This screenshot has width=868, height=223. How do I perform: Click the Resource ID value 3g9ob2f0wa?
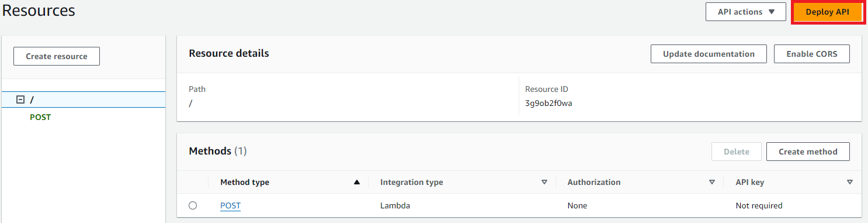(x=548, y=104)
